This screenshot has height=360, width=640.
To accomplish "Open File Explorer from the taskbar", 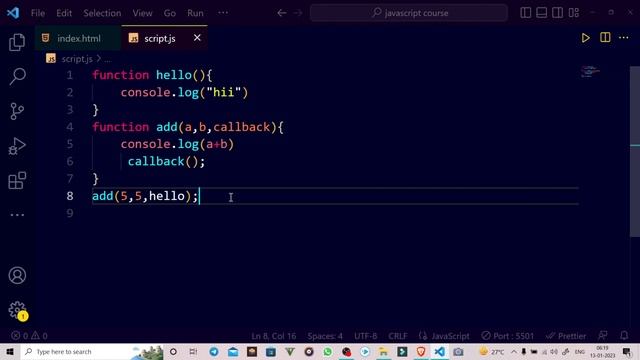I will coord(383,351).
